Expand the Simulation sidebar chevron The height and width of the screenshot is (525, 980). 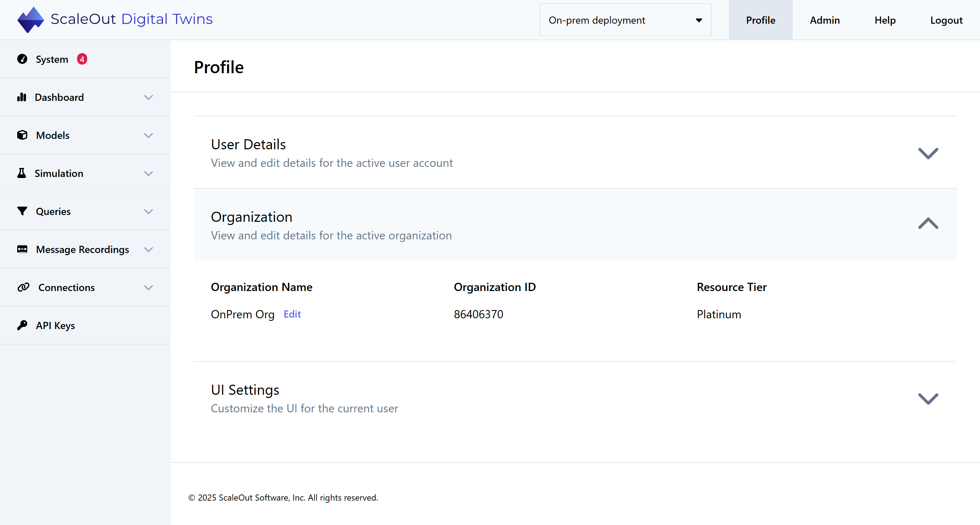pos(149,174)
